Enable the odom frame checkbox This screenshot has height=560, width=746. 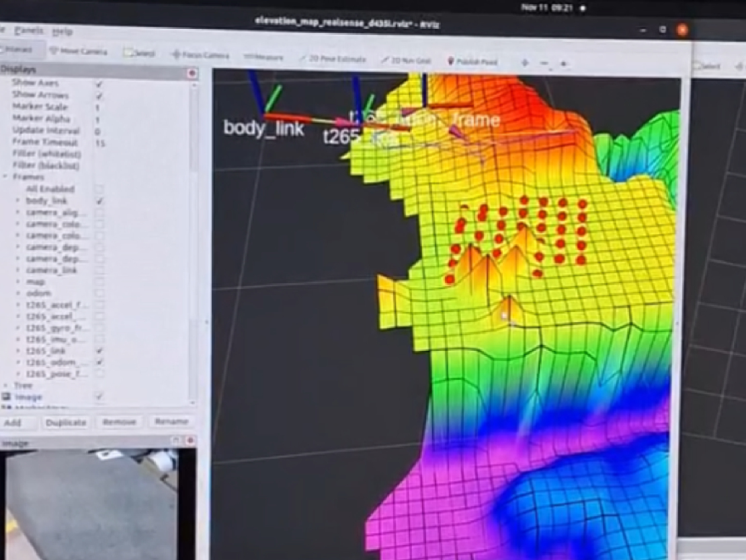[99, 293]
